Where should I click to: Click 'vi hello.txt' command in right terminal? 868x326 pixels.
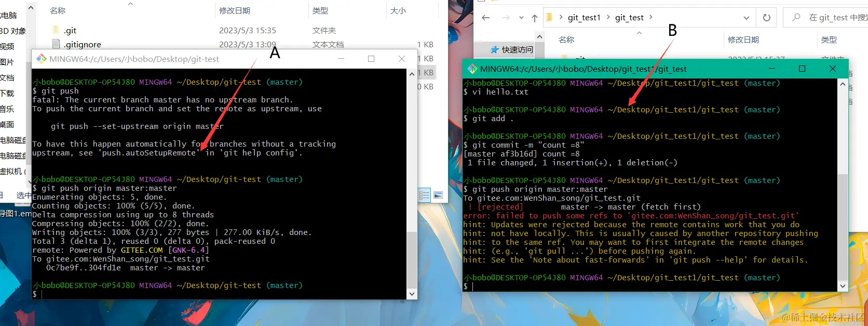coord(500,92)
